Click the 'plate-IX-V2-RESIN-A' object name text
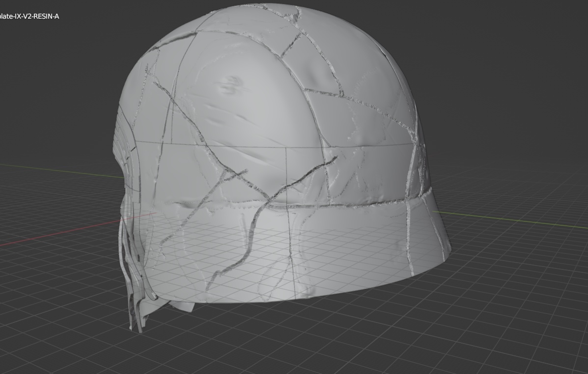This screenshot has width=588, height=374. pos(29,17)
